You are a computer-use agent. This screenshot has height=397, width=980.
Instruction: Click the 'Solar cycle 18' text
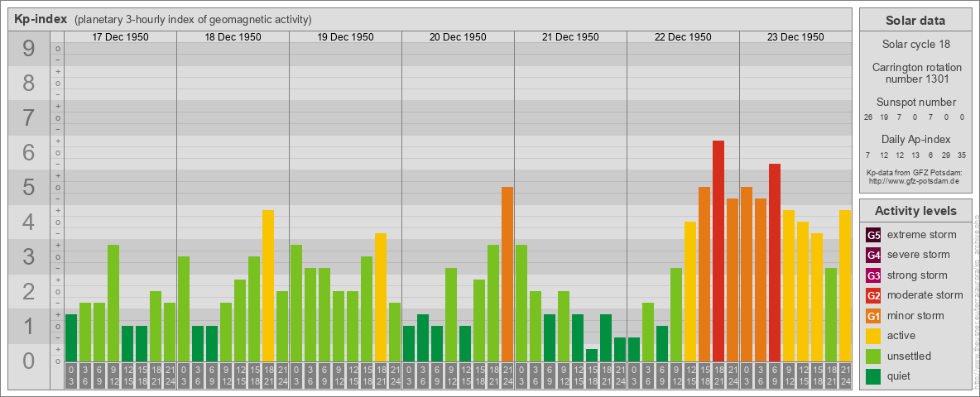click(x=915, y=45)
